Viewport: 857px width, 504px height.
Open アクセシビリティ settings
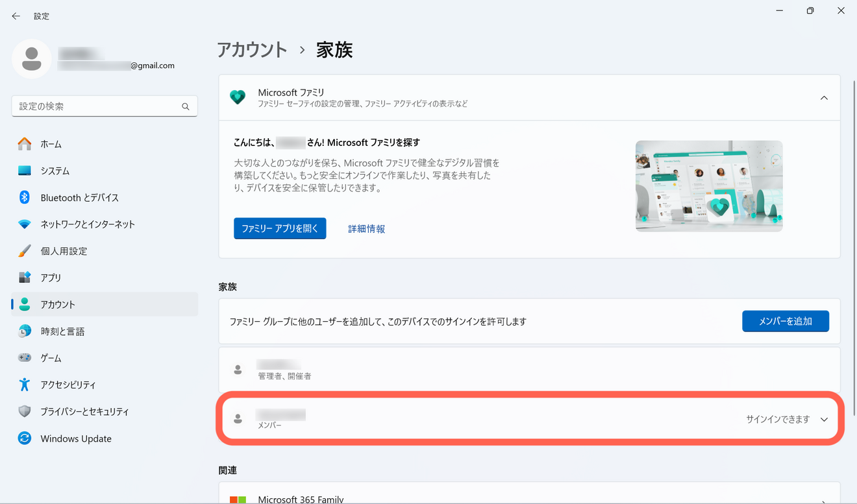[x=105, y=385]
